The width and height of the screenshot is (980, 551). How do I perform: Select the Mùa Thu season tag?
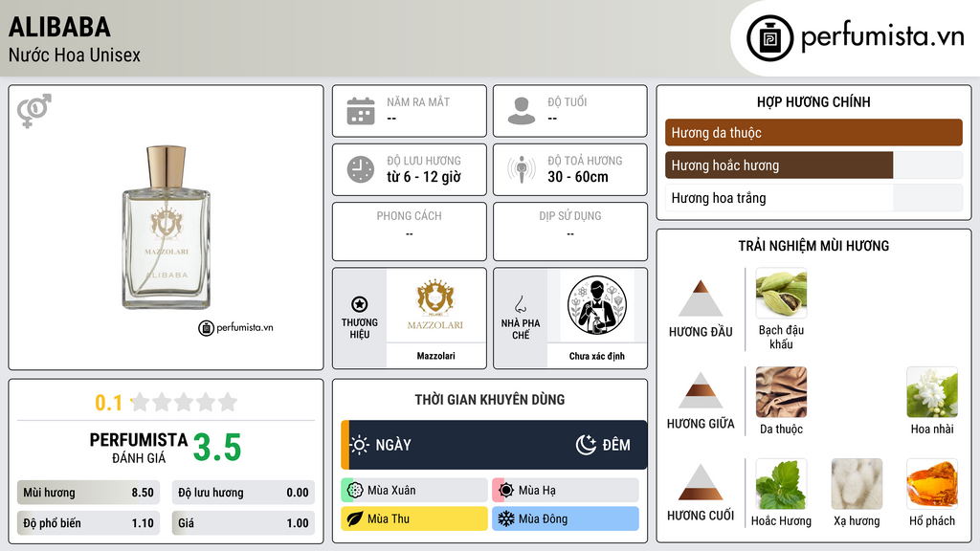(414, 518)
